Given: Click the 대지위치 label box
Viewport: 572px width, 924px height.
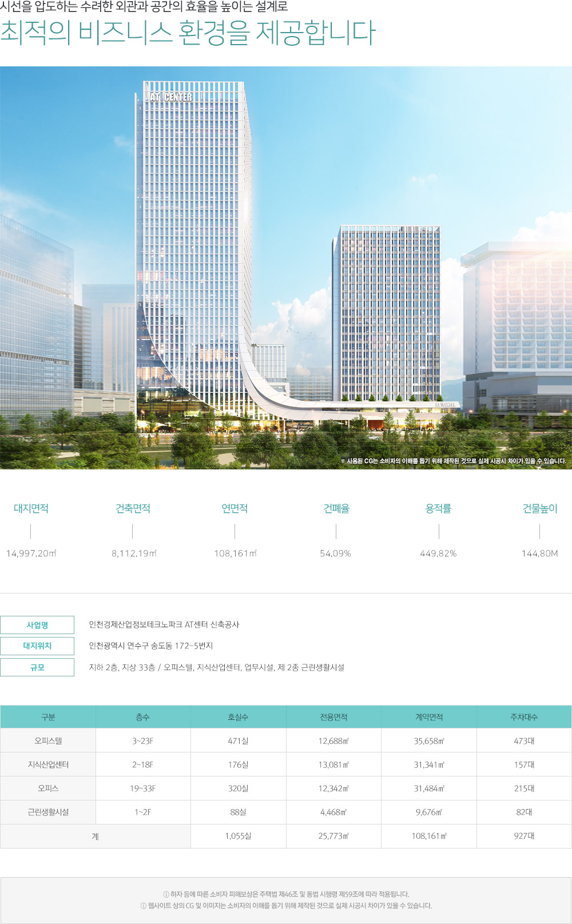Looking at the screenshot, I should 37,646.
